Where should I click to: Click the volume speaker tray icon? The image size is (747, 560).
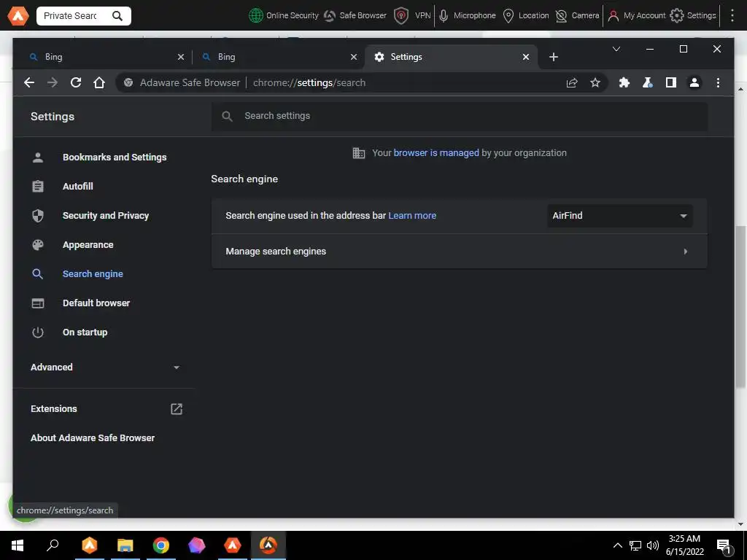653,545
